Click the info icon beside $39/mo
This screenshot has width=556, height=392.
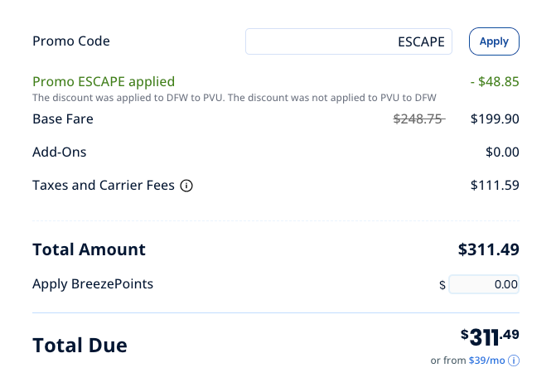click(x=514, y=361)
